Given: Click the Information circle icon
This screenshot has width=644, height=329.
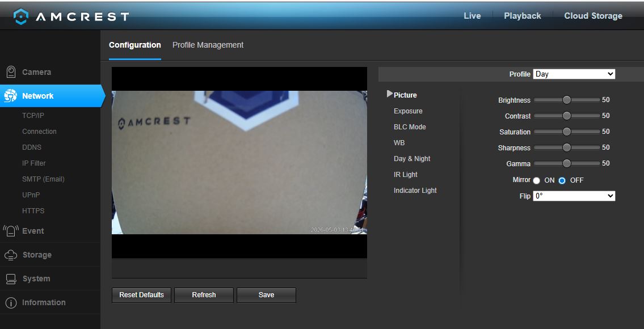Looking at the screenshot, I should click(11, 303).
